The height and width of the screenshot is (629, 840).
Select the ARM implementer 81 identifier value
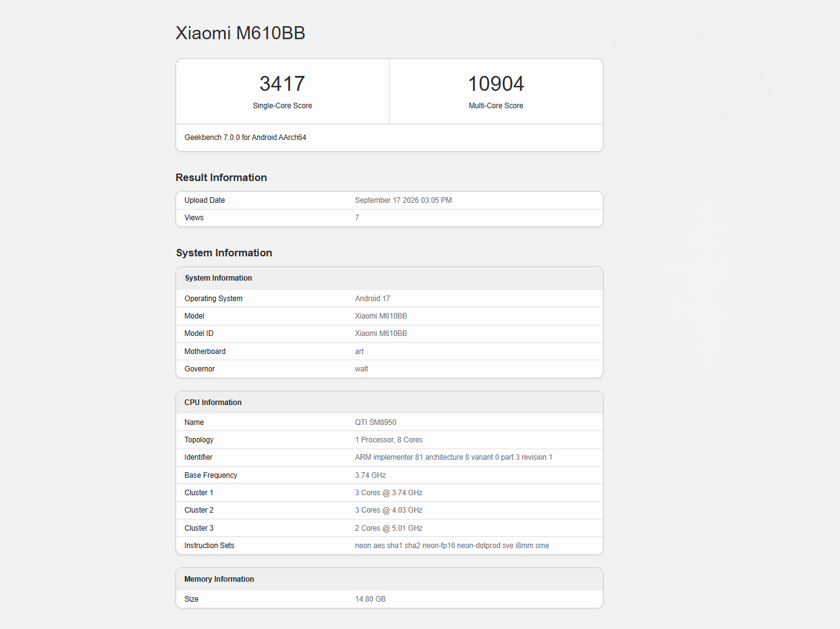click(454, 457)
